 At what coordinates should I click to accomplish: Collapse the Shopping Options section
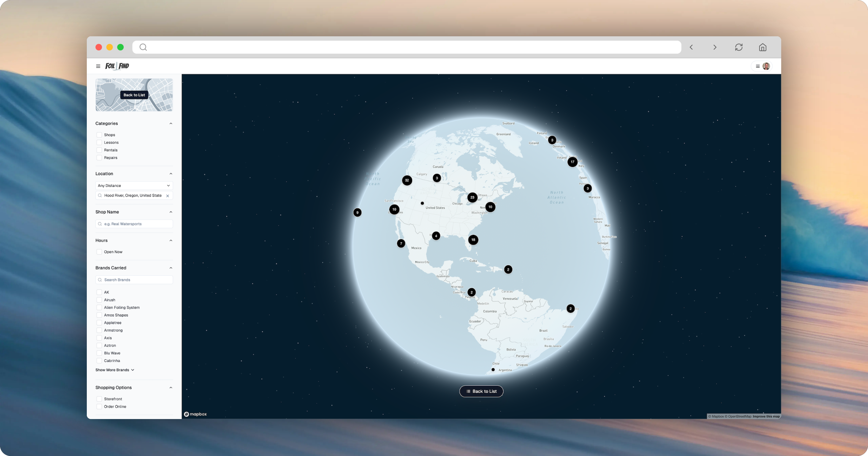click(x=171, y=387)
